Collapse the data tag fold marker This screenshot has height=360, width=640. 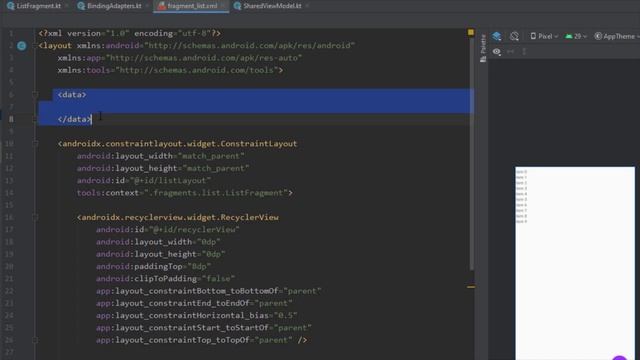coord(36,95)
